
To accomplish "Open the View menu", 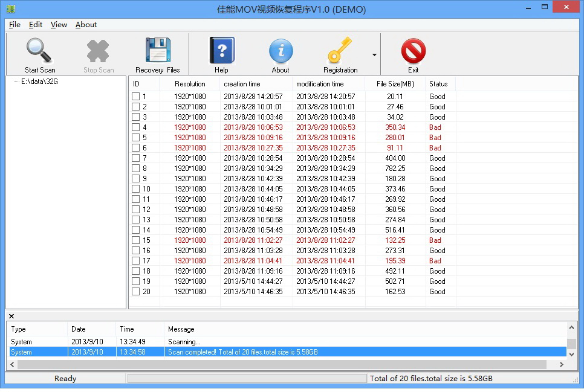I will [59, 25].
